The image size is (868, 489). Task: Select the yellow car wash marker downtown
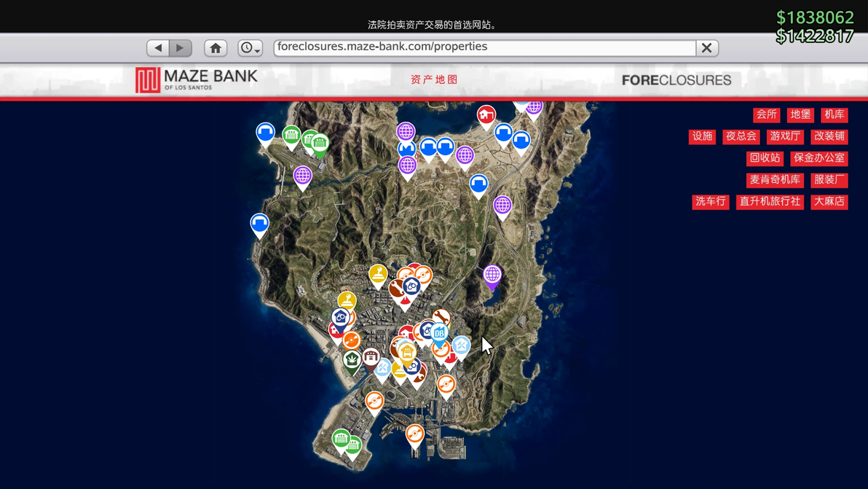point(407,352)
